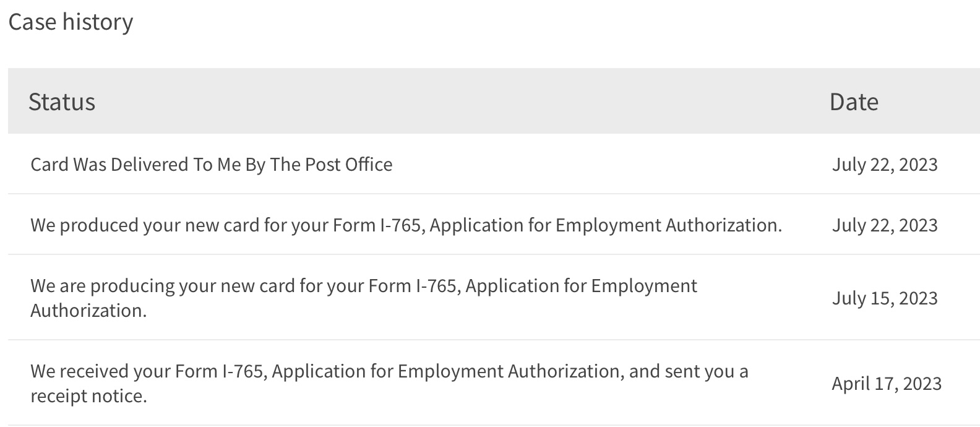The image size is (980, 427).
Task: Click the Date column header
Action: [x=854, y=101]
